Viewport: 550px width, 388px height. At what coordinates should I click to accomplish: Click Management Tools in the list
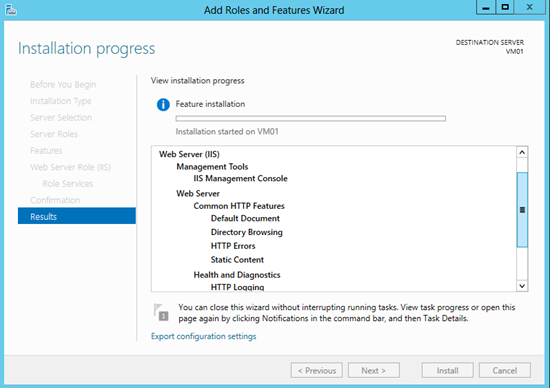(x=212, y=167)
